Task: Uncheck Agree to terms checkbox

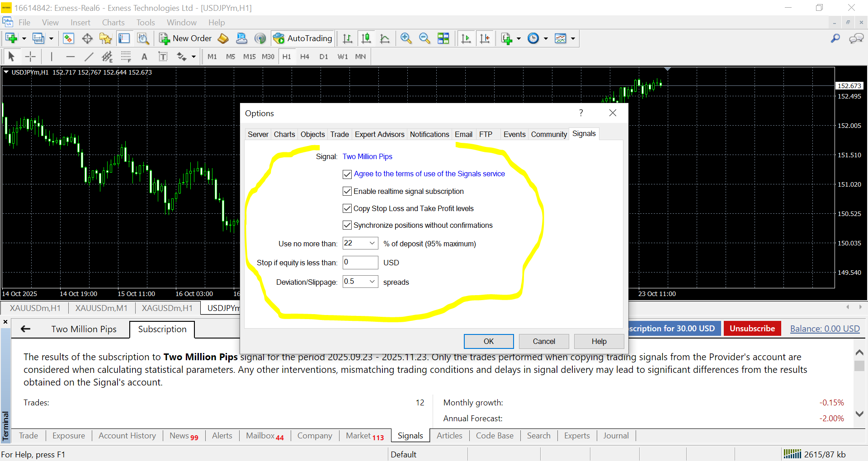Action: 347,174
